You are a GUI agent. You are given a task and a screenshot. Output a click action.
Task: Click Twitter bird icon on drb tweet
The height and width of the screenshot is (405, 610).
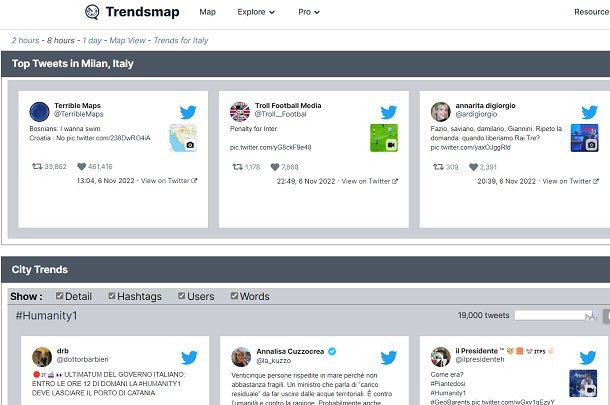[189, 358]
